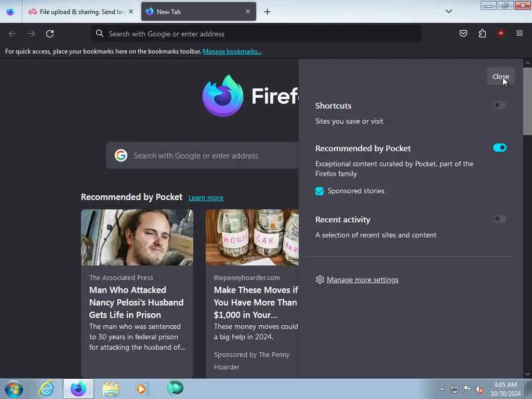Viewport: 532px width, 399px height.
Task: Open the list all tabs chevron
Action: click(448, 11)
